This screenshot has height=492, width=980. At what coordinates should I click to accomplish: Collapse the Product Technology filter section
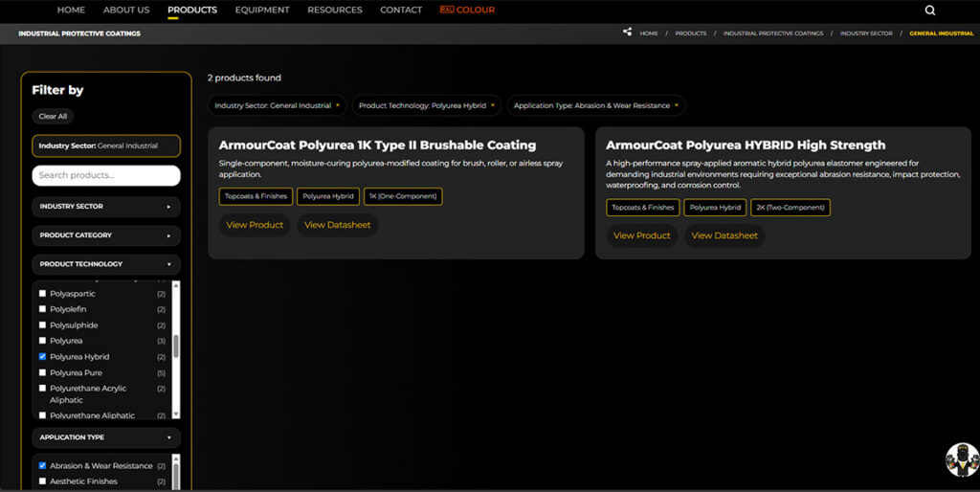(106, 264)
